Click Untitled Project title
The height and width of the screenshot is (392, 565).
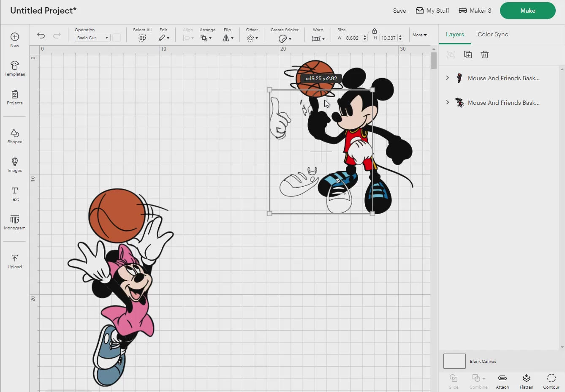click(x=43, y=11)
